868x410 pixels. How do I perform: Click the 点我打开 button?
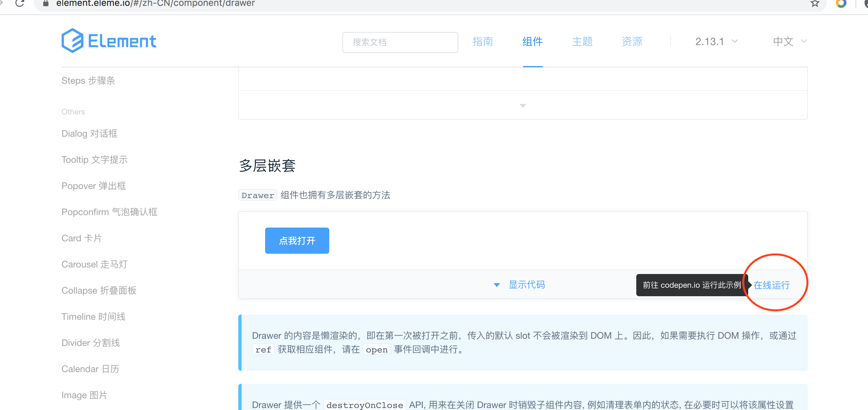[x=297, y=240]
